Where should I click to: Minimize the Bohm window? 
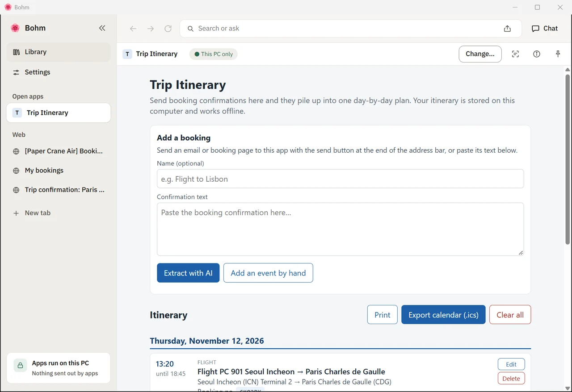tap(516, 7)
